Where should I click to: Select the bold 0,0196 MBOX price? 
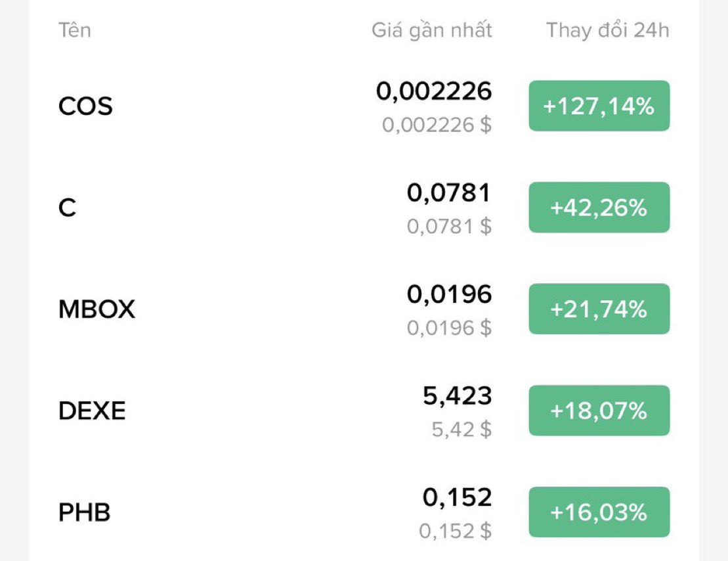[449, 294]
